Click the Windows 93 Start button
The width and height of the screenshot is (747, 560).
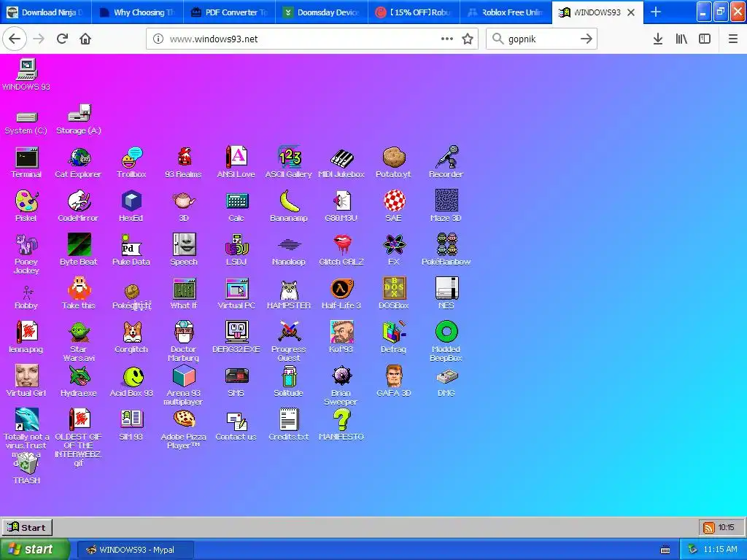click(27, 527)
